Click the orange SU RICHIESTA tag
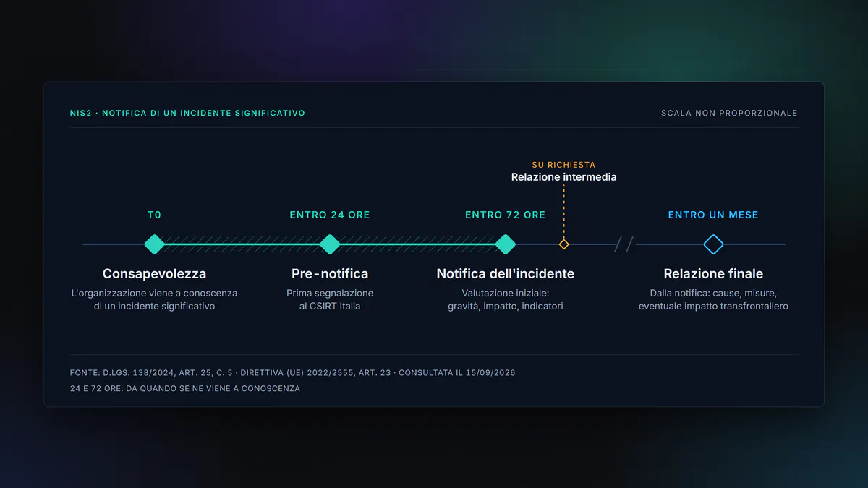Screen dimensions: 868x488 (564, 165)
